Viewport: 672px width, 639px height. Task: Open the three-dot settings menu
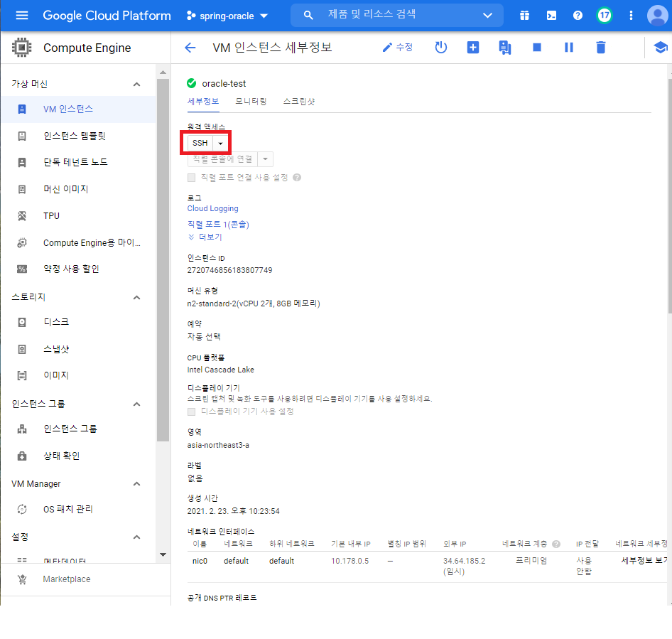pos(631,16)
